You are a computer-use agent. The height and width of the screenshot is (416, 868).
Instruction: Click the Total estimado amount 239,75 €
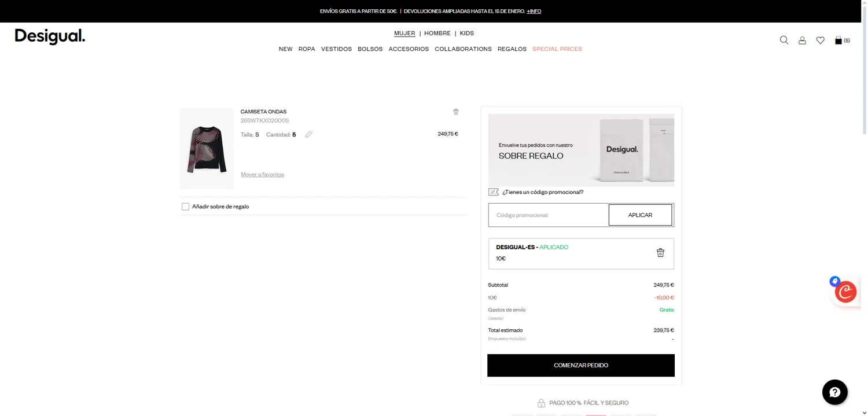tap(664, 330)
